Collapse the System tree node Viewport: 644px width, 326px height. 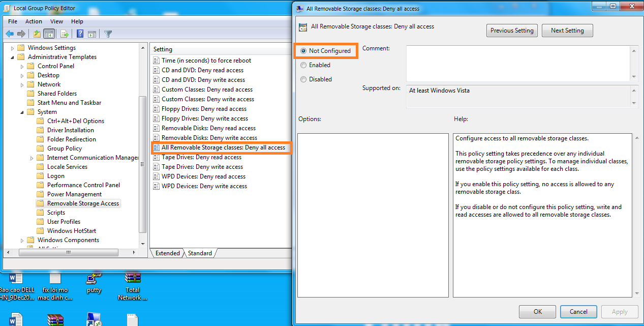click(x=22, y=112)
